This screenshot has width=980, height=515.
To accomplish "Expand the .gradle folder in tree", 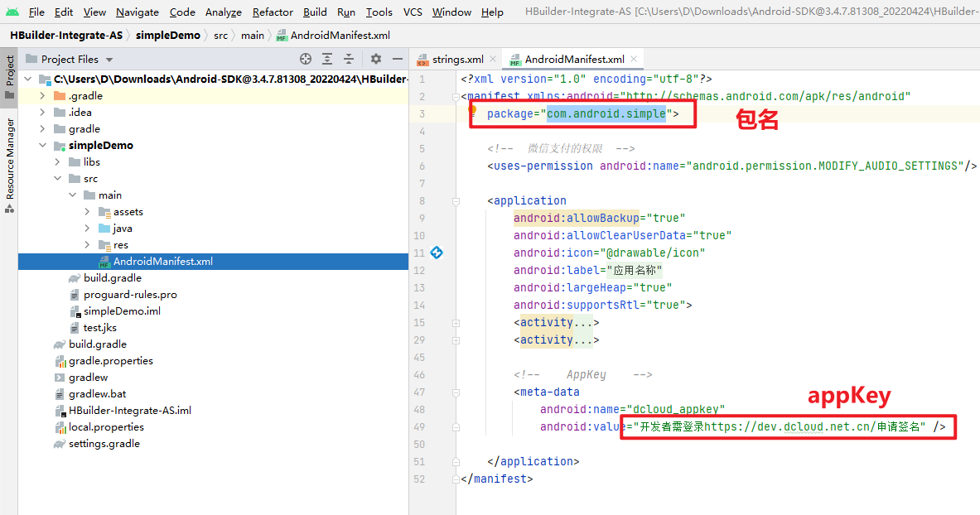I will (43, 96).
